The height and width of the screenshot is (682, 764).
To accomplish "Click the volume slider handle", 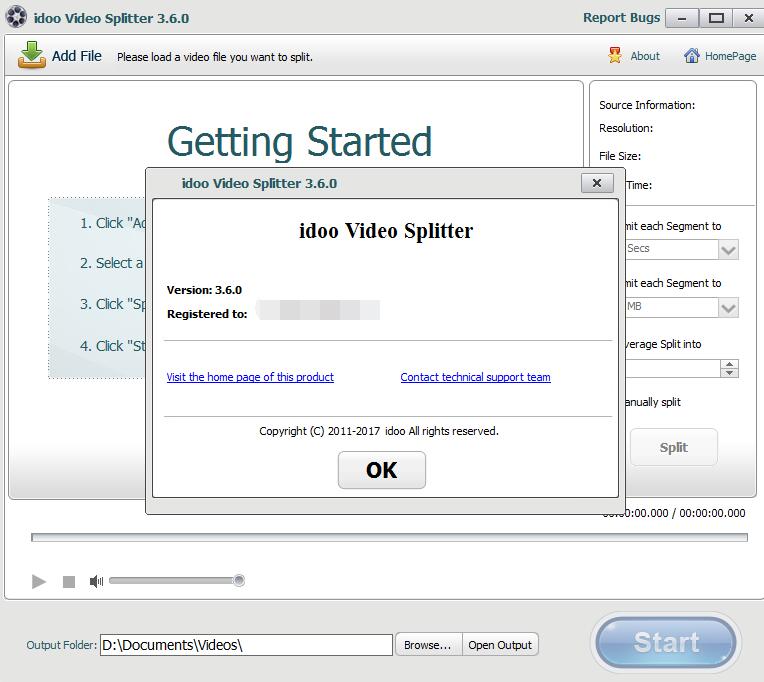I will (x=239, y=580).
